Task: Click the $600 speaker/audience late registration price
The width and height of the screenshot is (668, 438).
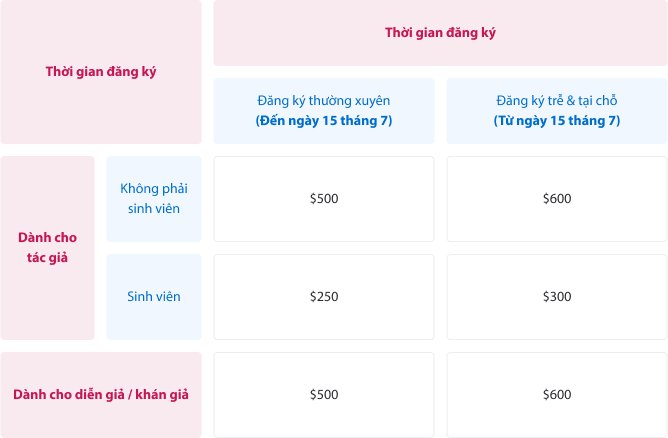Action: pyautogui.click(x=556, y=394)
